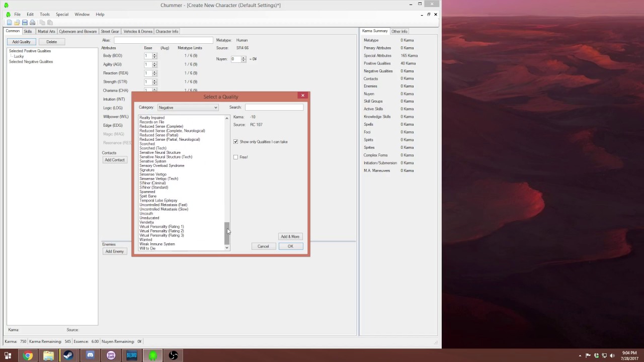Click the Cancel button in the dialog

click(263, 246)
